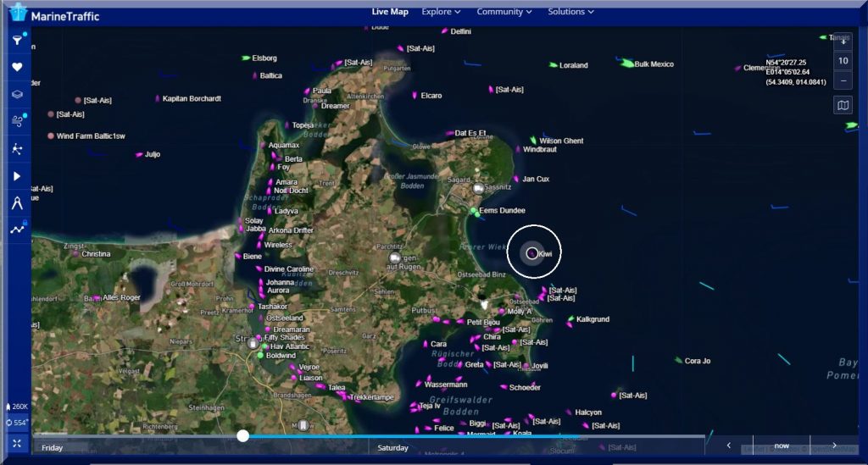Open My Fleets heart icon
This screenshot has height=465, width=868.
pos(17,67)
